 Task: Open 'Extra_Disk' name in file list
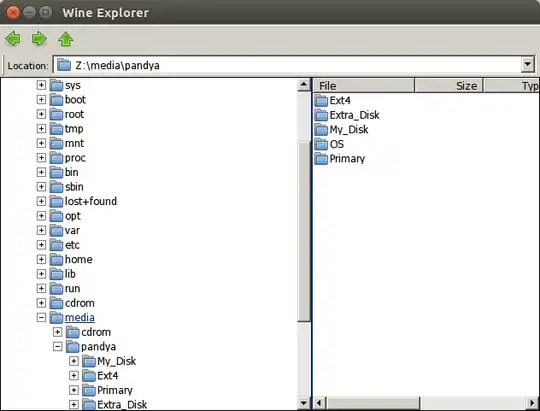(354, 115)
